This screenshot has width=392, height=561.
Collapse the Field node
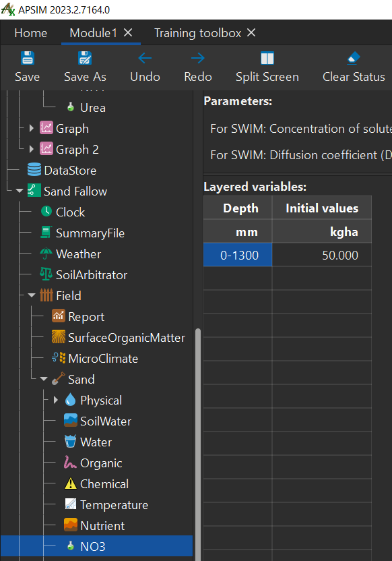click(x=32, y=295)
